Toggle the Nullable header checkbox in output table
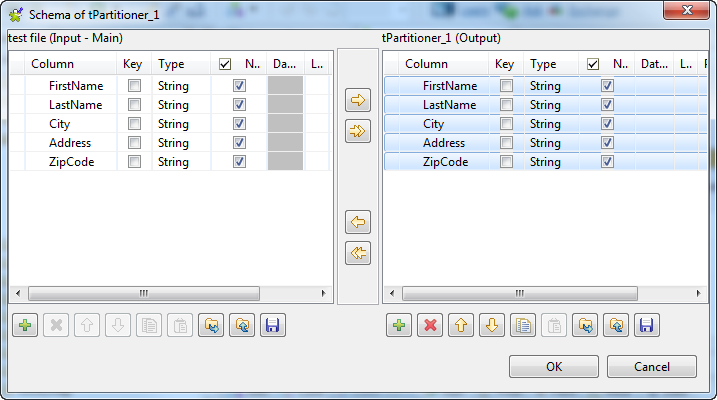 click(592, 64)
